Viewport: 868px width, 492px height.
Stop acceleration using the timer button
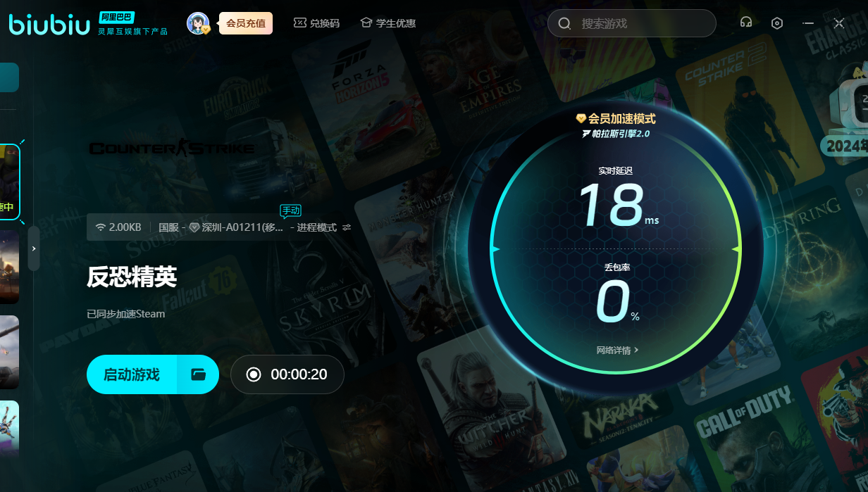(x=287, y=374)
